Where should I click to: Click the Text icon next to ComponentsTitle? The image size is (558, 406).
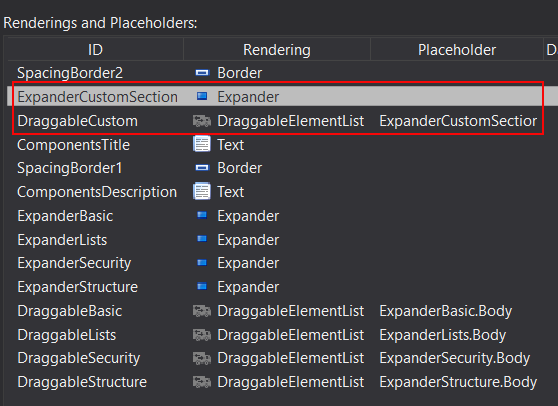pyautogui.click(x=202, y=144)
